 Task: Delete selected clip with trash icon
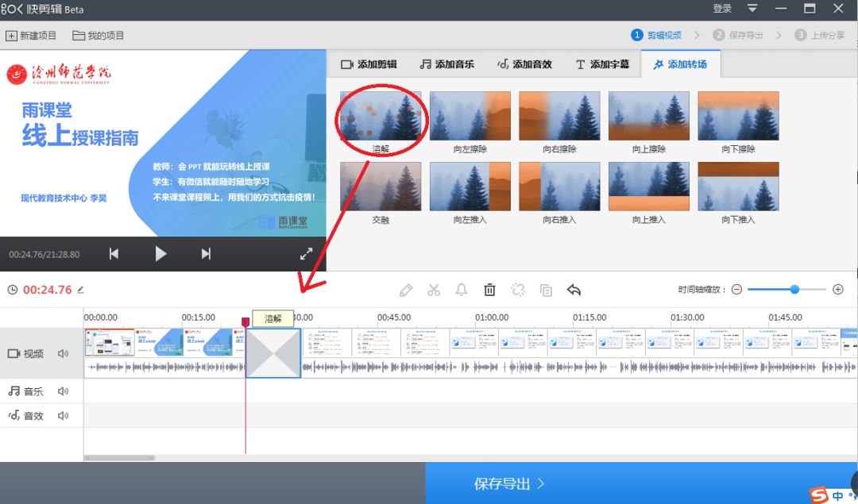click(x=489, y=290)
